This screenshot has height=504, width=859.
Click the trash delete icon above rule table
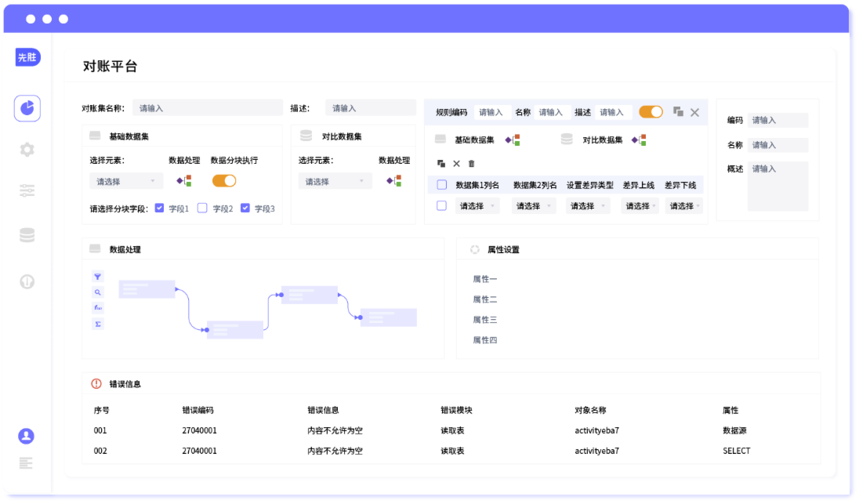click(472, 163)
